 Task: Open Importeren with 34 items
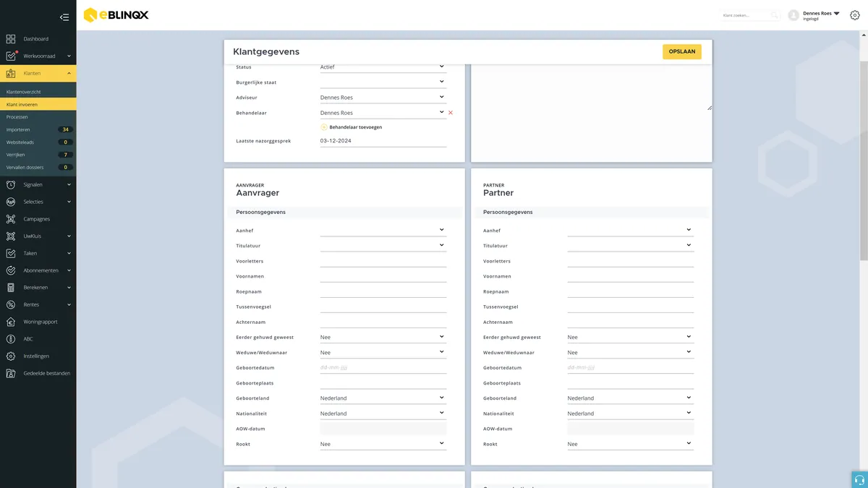[x=38, y=129]
